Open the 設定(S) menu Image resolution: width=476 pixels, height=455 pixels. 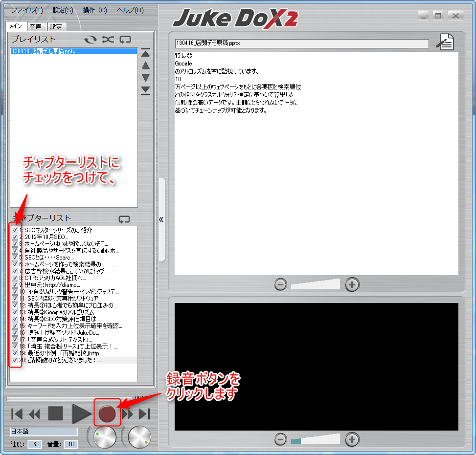[63, 10]
